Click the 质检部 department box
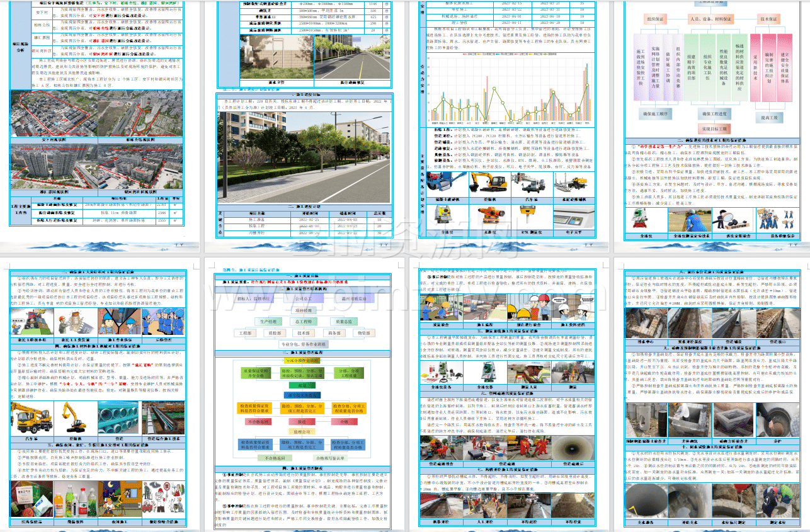This screenshot has height=532, width=810. [x=275, y=332]
